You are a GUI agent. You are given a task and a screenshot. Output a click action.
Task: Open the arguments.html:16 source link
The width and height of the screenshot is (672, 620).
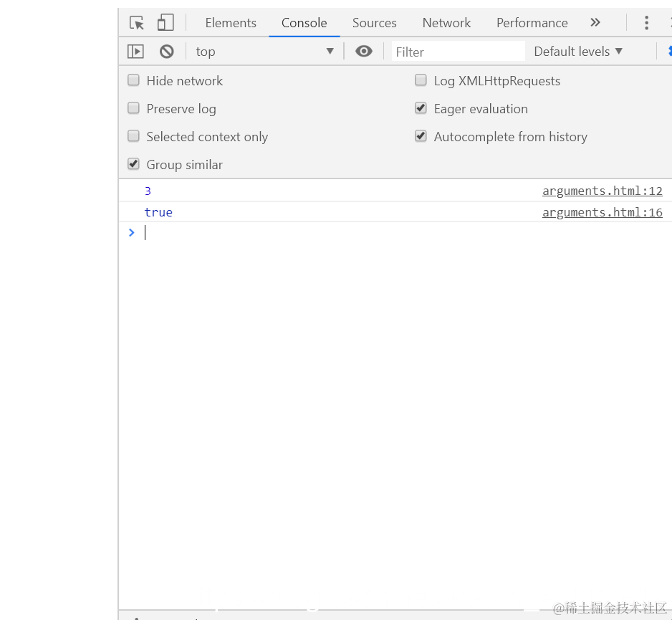[x=602, y=212]
